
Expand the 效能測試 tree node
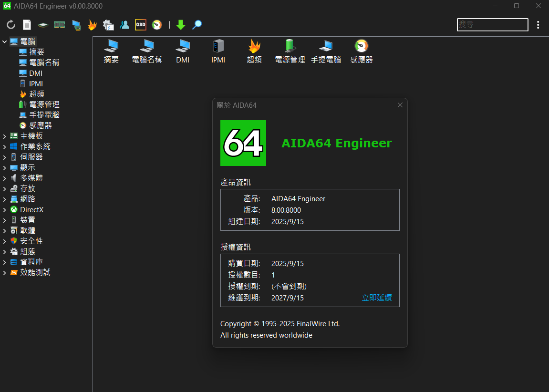pyautogui.click(x=5, y=273)
